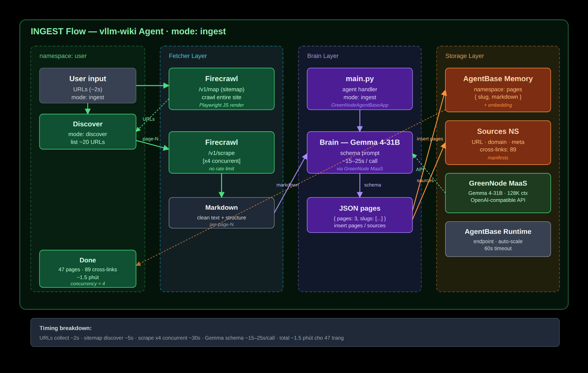588x373 pixels.
Task: Click the 'Playwright JS render' note
Action: tap(221, 105)
